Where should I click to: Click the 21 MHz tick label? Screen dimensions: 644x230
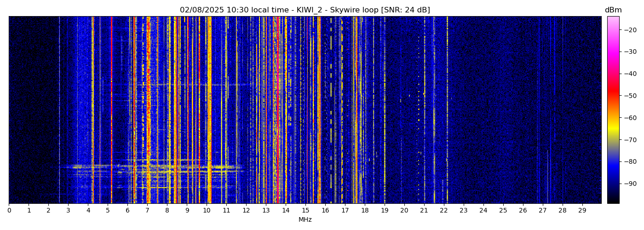pos(424,210)
